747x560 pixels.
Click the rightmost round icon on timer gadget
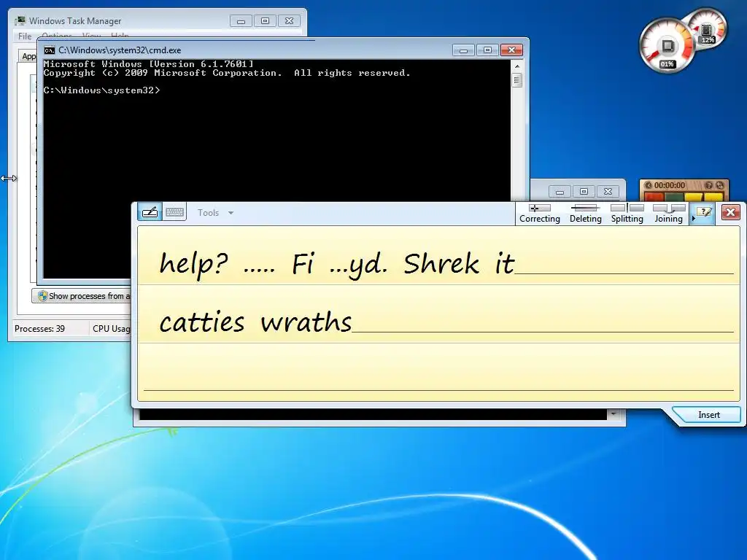720,185
